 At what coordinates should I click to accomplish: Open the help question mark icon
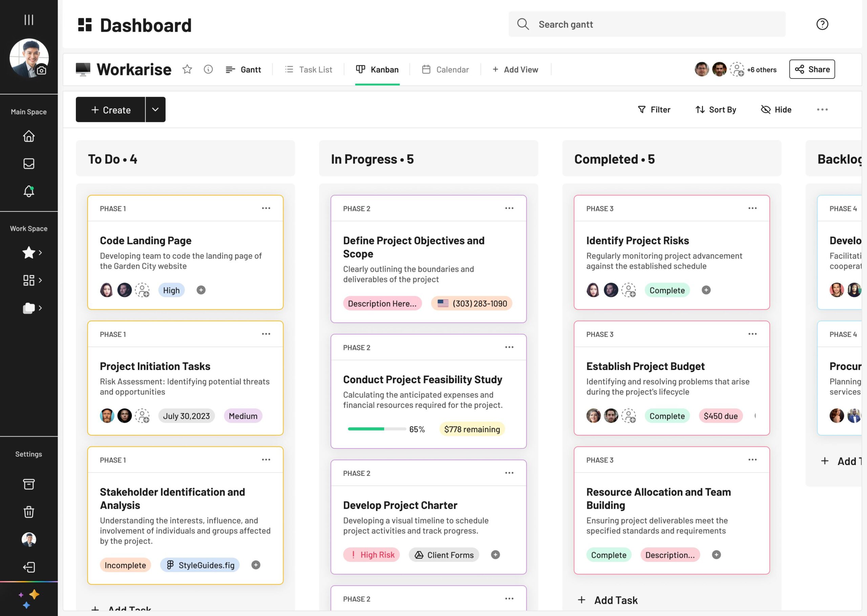(x=822, y=24)
